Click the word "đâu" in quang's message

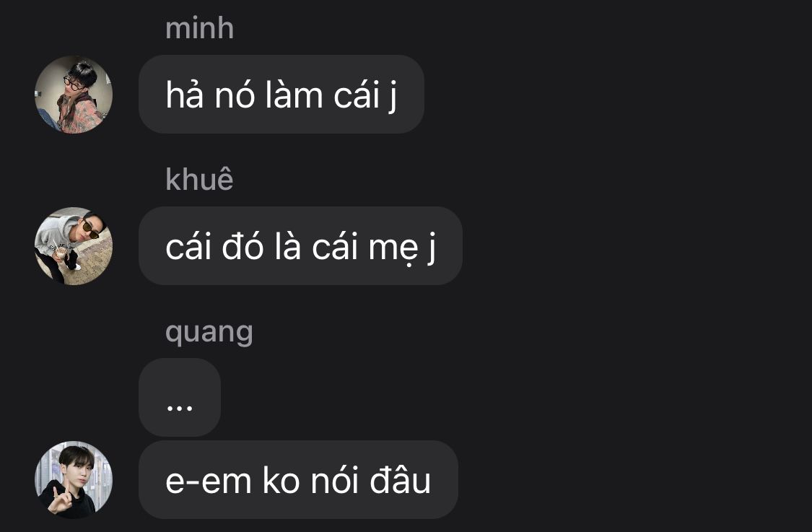pos(401,480)
